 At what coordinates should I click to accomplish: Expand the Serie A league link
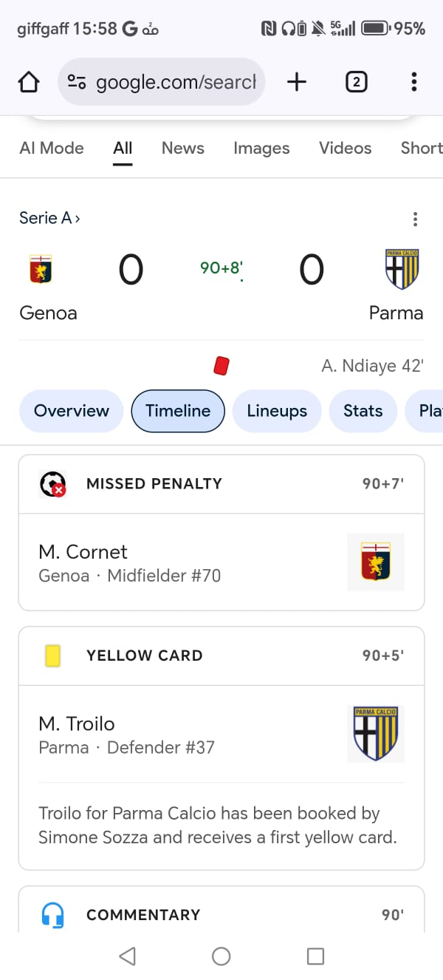pyautogui.click(x=49, y=218)
